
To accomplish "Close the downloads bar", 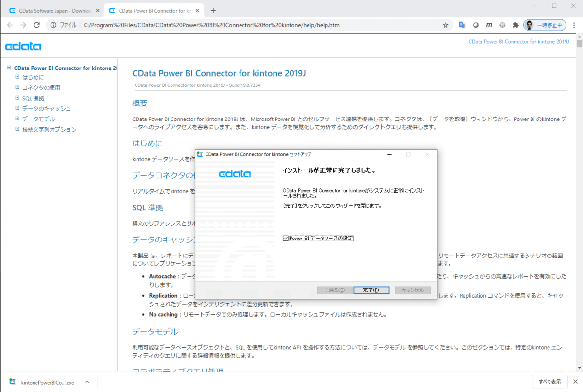I will click(575, 382).
